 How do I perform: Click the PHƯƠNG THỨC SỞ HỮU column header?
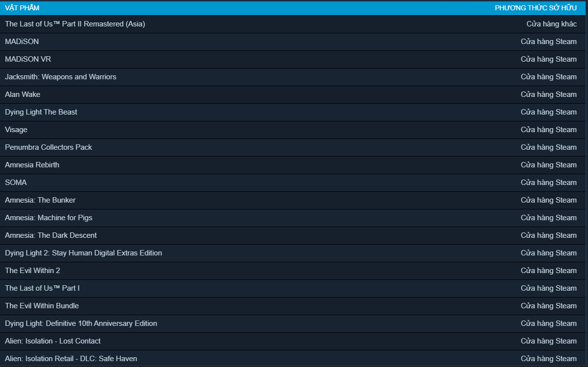tap(536, 8)
